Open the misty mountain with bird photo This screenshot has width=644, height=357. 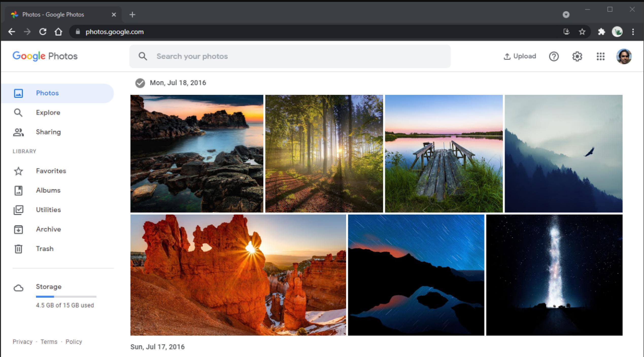pos(564,154)
